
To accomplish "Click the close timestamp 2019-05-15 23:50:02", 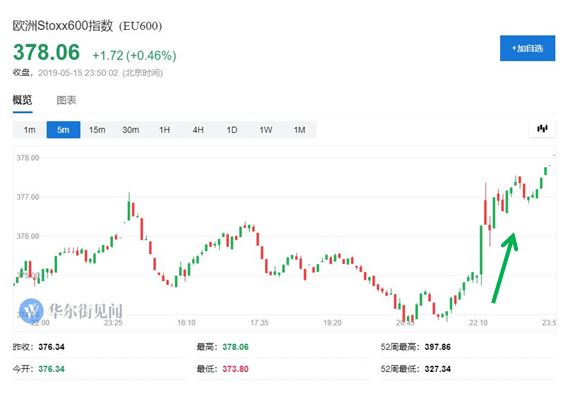I will click(78, 73).
